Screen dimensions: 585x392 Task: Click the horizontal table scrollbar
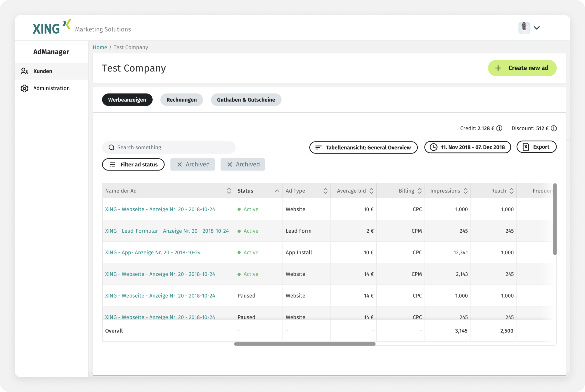[x=305, y=344]
